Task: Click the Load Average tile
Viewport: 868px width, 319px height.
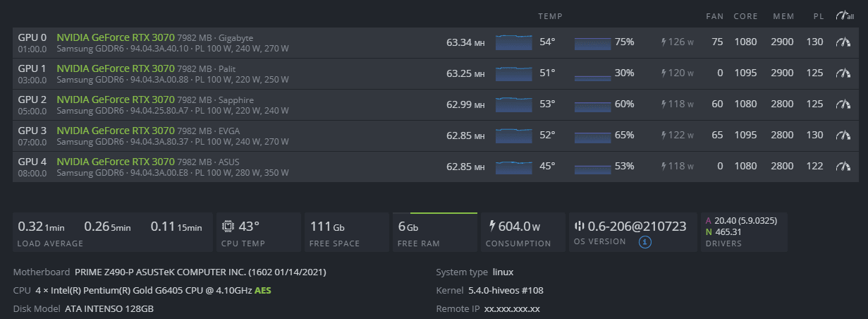Action: [x=112, y=232]
